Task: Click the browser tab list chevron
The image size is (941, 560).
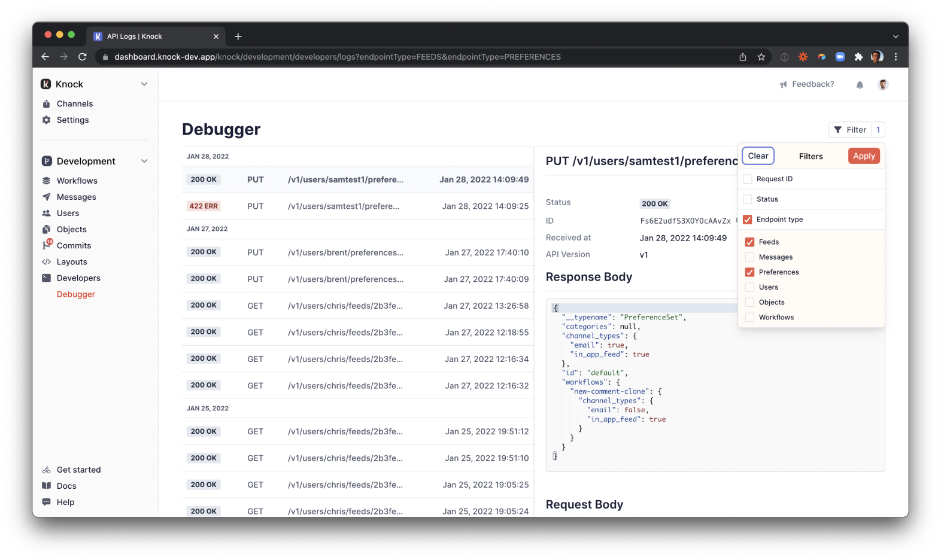Action: [x=896, y=36]
